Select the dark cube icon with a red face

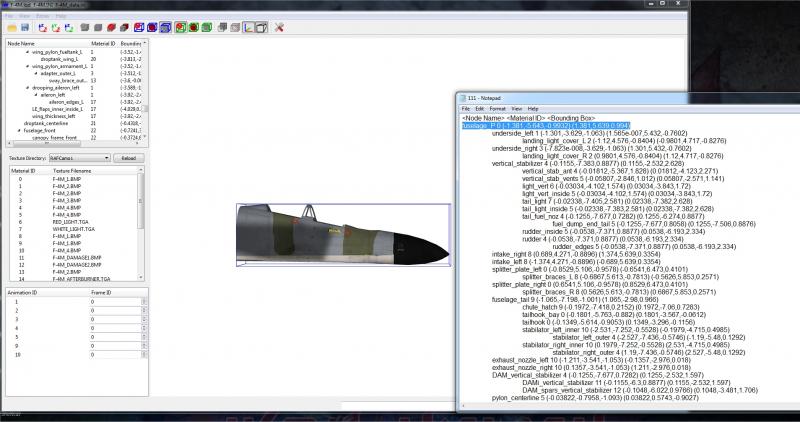124,28
